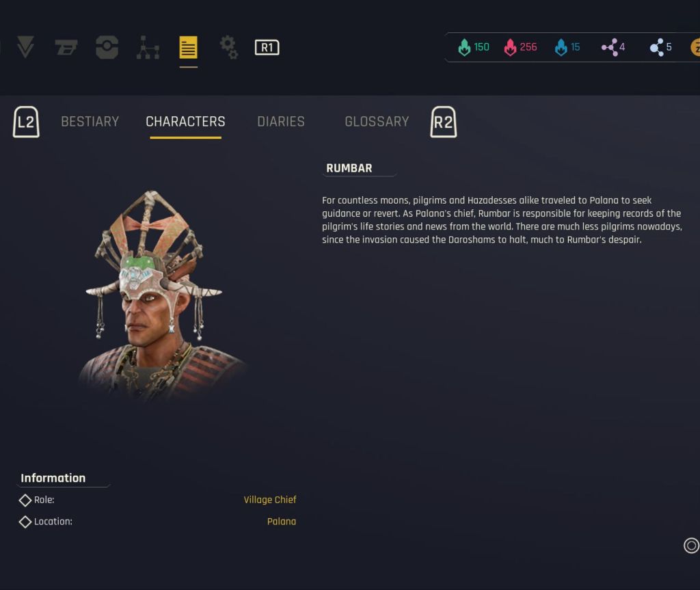The image size is (700, 590).
Task: Open the Diaries tab
Action: (x=281, y=122)
